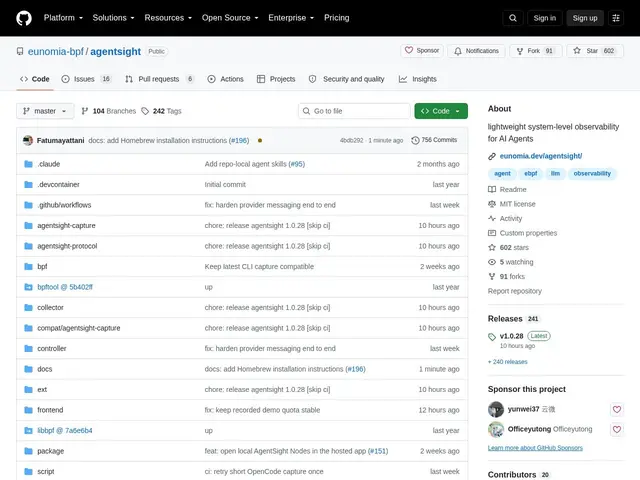Open the + 240 releases link

pyautogui.click(x=508, y=362)
